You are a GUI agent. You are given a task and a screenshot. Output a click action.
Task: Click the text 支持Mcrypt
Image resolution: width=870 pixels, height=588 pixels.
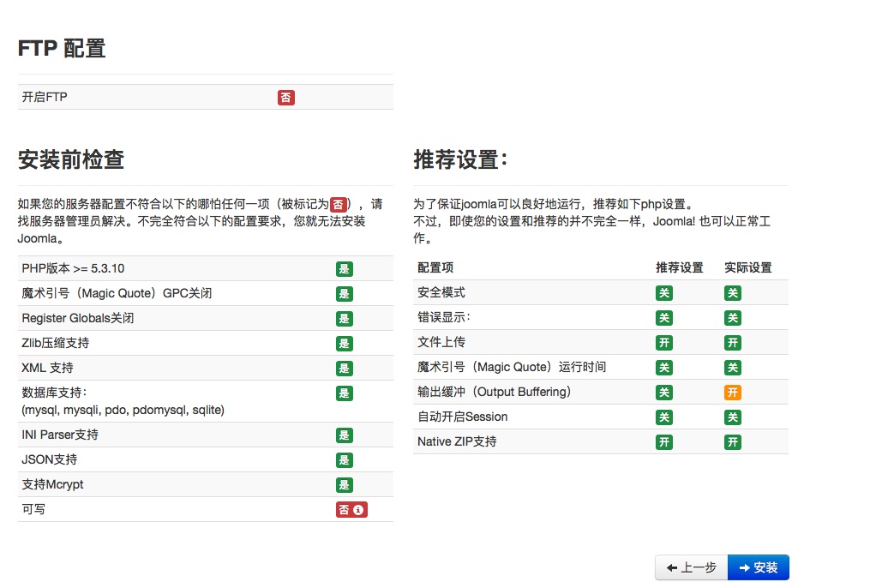pos(52,485)
